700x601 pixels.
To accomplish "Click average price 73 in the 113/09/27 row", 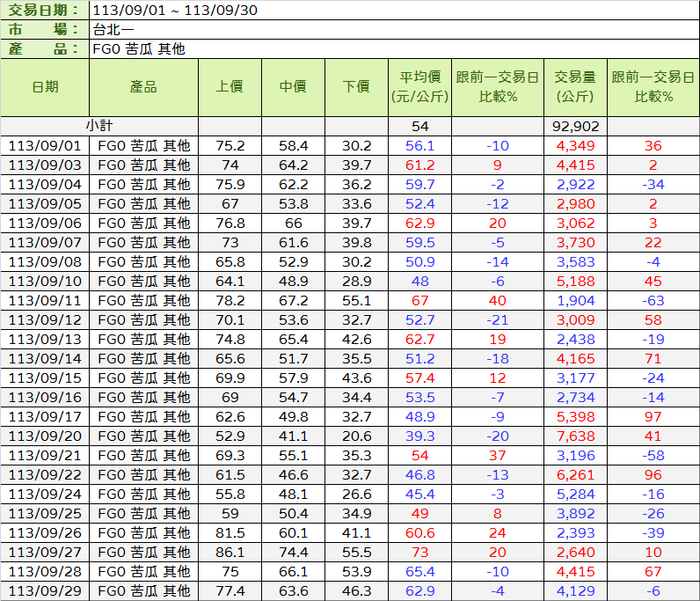I will tap(419, 553).
